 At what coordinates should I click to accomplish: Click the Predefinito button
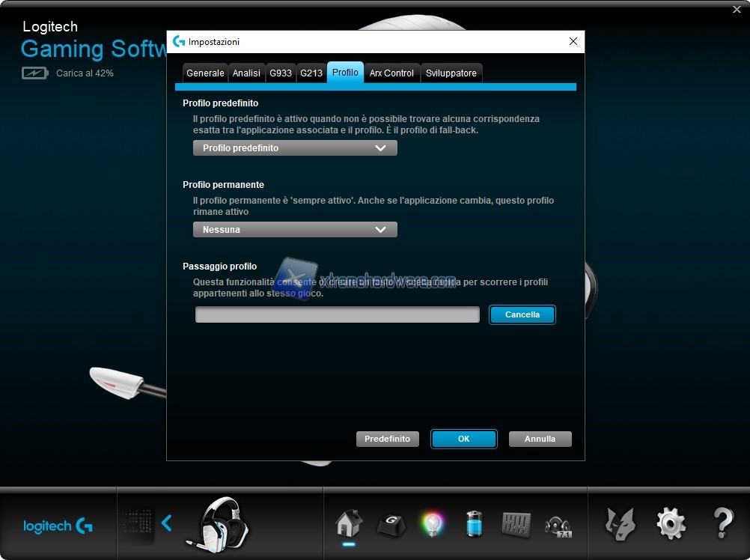click(387, 439)
